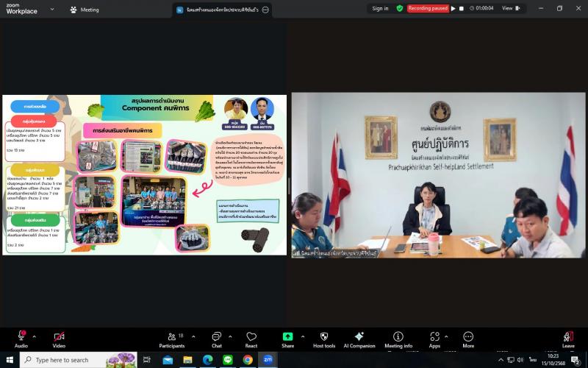Screen dimensions: 588x368
Task: Click the Zoom taskbar icon
Action: [268, 360]
